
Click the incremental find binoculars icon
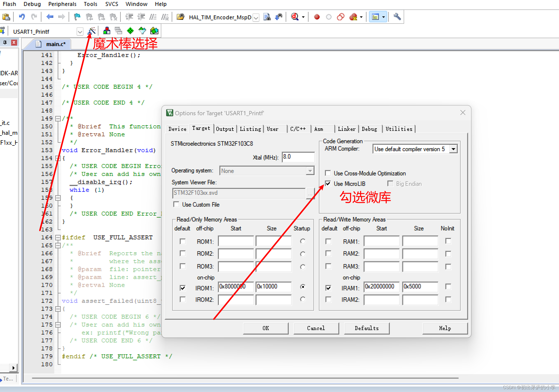(279, 17)
